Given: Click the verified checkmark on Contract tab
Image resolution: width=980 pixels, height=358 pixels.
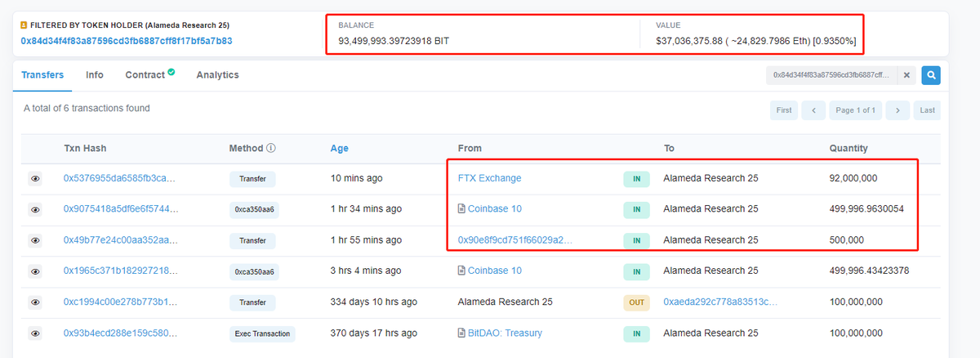Looking at the screenshot, I should click(x=171, y=72).
